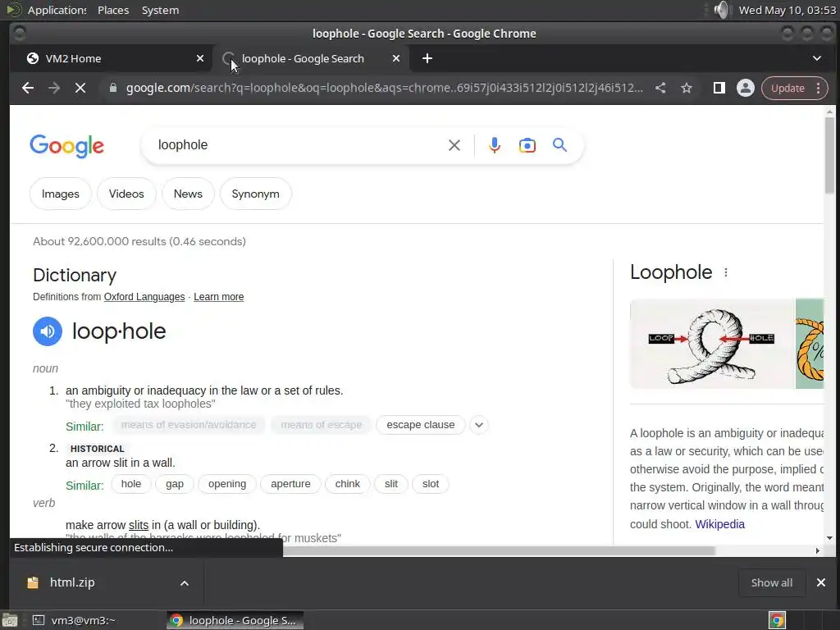
Task: Bookmark this tab with star icon
Action: click(x=687, y=88)
